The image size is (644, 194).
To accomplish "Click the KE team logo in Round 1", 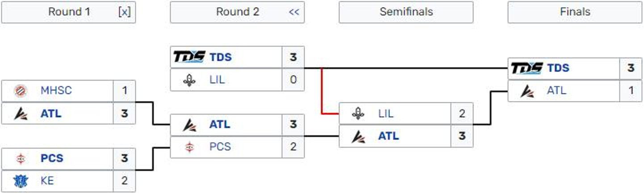I will click(21, 181).
